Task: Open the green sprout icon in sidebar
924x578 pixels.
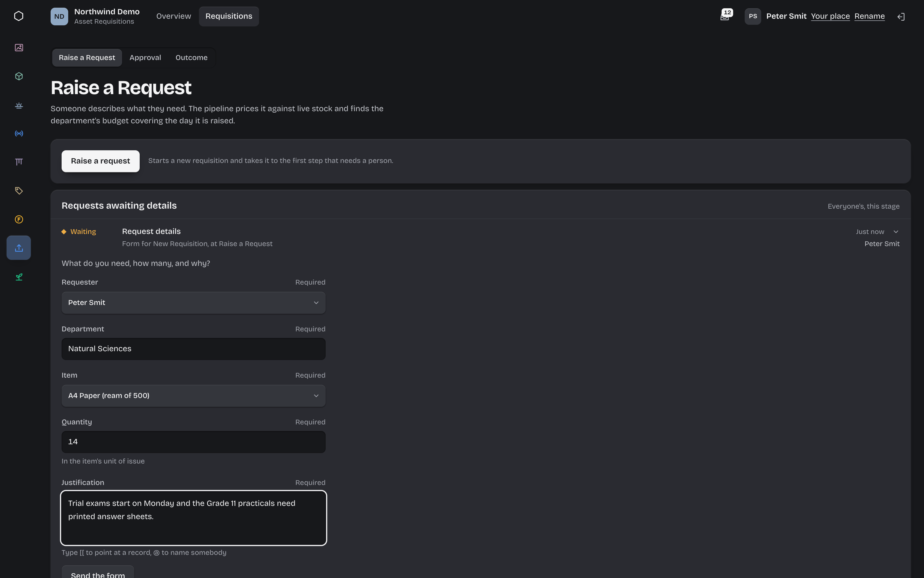Action: pos(19,277)
